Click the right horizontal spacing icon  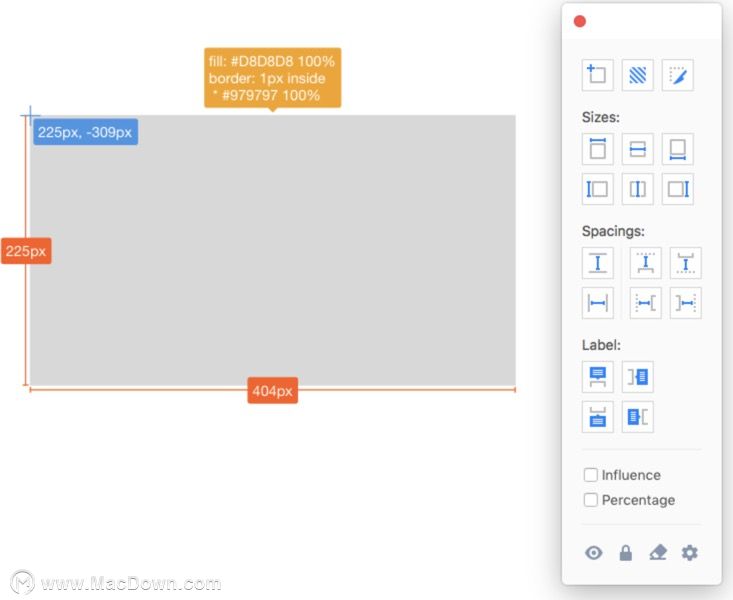click(686, 303)
